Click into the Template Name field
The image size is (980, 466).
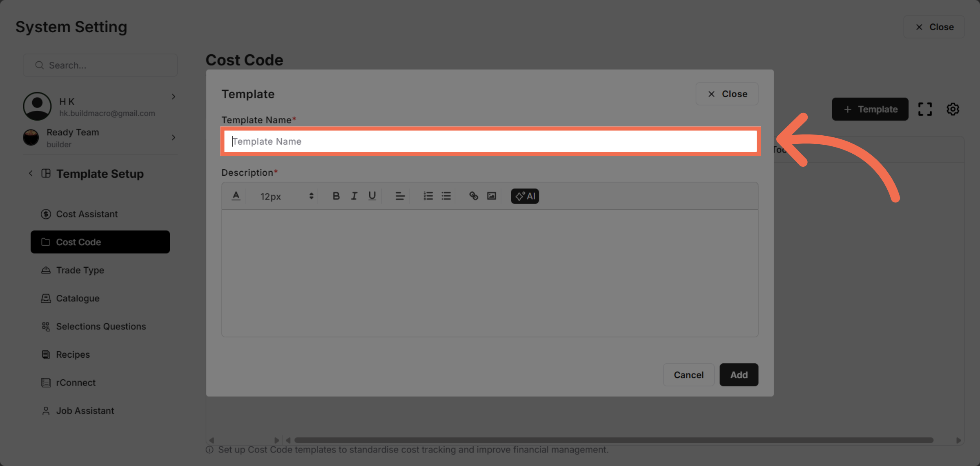pos(490,141)
